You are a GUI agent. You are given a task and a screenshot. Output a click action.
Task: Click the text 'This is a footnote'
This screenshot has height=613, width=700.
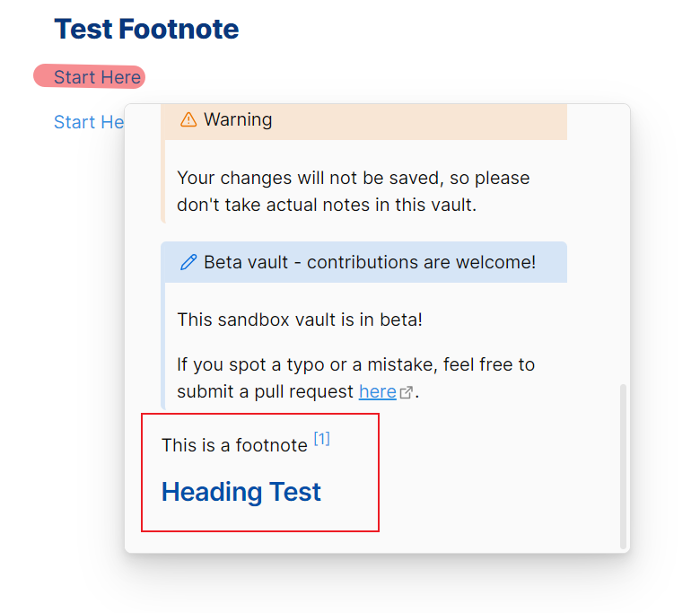[x=234, y=445]
